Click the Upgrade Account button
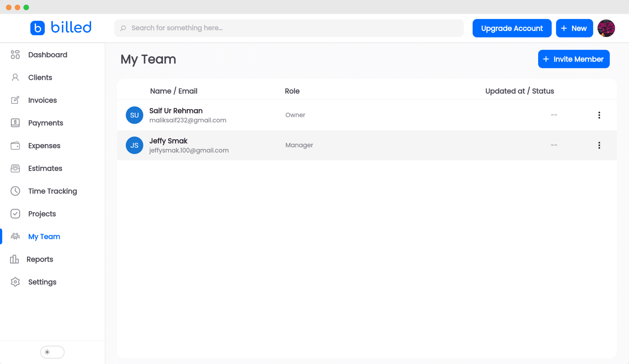This screenshot has width=629, height=364. [512, 28]
